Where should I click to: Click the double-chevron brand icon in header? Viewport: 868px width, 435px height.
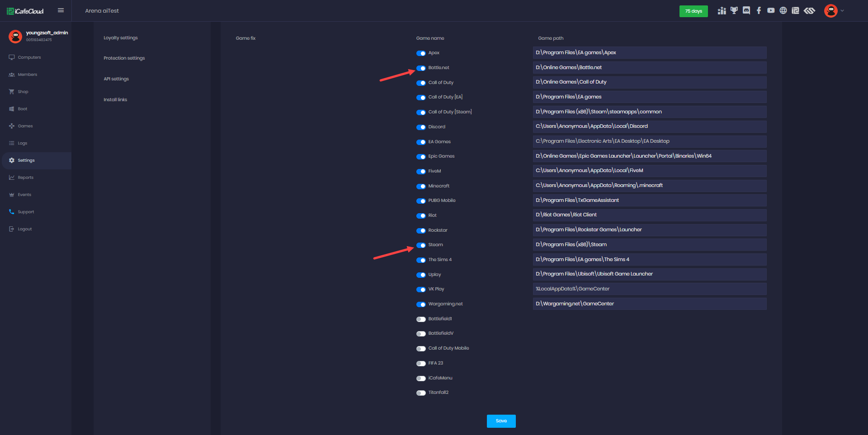tap(809, 10)
